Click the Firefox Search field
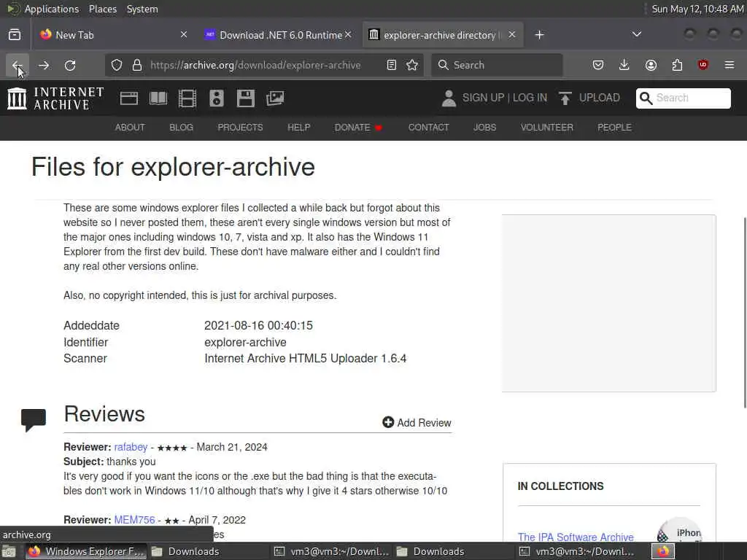747x560 pixels. click(497, 65)
